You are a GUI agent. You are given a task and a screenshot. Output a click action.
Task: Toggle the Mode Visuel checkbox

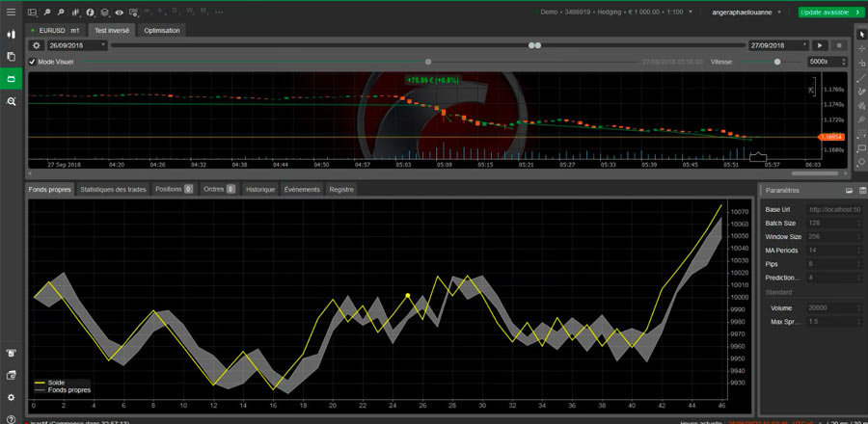pyautogui.click(x=33, y=62)
